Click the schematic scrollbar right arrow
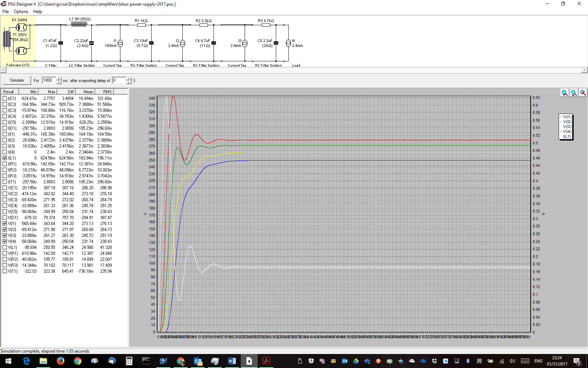Screen dimensions: 588x368 pos(584,70)
